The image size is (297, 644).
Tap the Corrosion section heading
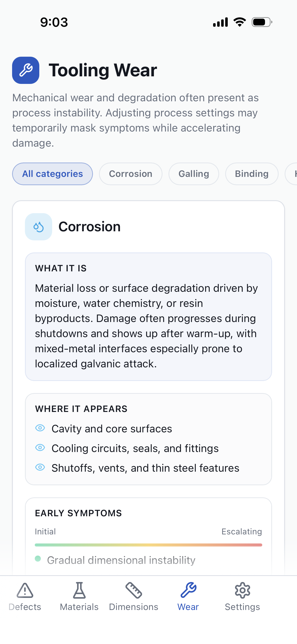(x=90, y=227)
